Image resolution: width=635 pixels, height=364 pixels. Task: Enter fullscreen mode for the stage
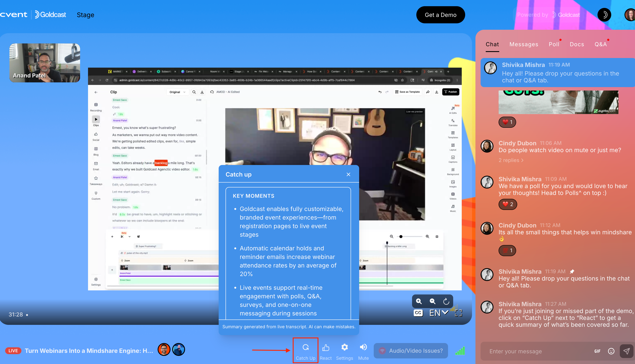pyautogui.click(x=458, y=313)
